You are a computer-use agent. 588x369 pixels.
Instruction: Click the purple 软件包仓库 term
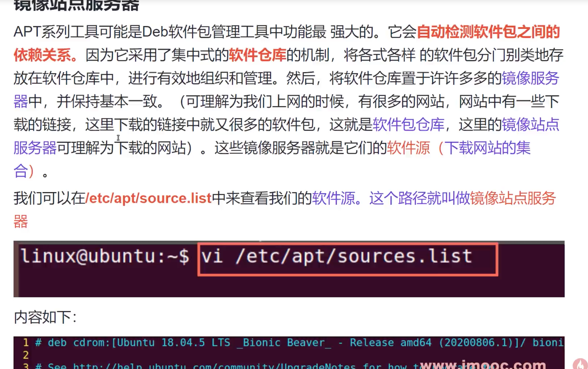tap(408, 124)
